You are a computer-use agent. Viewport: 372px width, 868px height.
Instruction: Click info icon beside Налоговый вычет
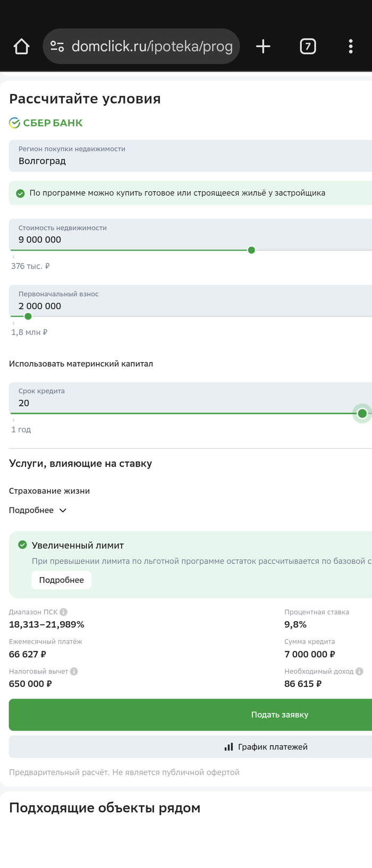click(x=74, y=672)
